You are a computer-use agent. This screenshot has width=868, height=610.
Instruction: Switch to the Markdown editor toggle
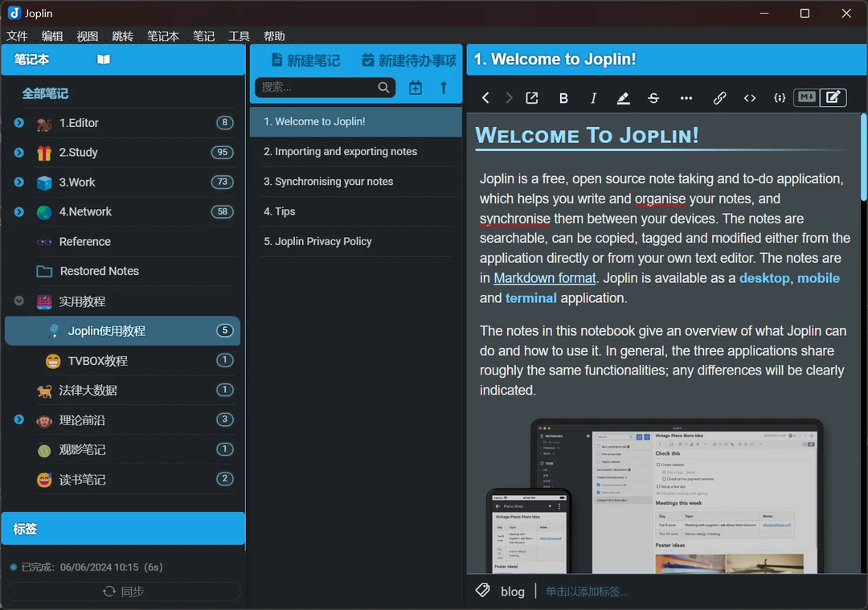coord(806,97)
